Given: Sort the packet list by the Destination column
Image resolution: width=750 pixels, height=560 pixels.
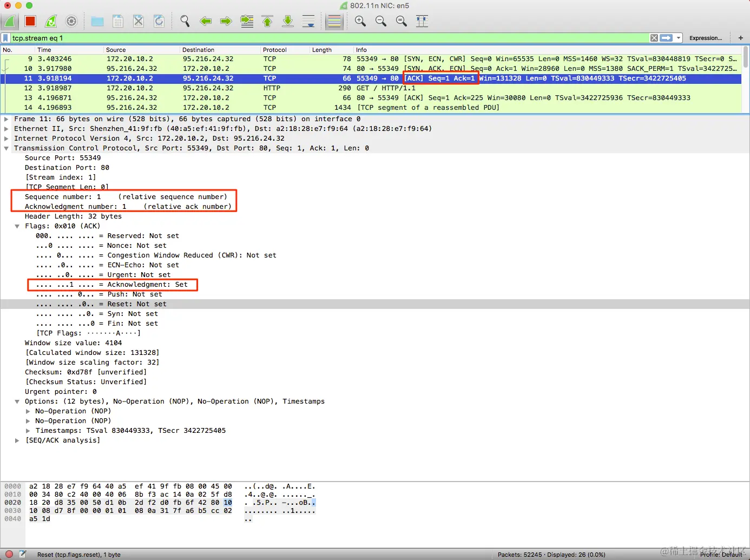Looking at the screenshot, I should tap(220, 50).
